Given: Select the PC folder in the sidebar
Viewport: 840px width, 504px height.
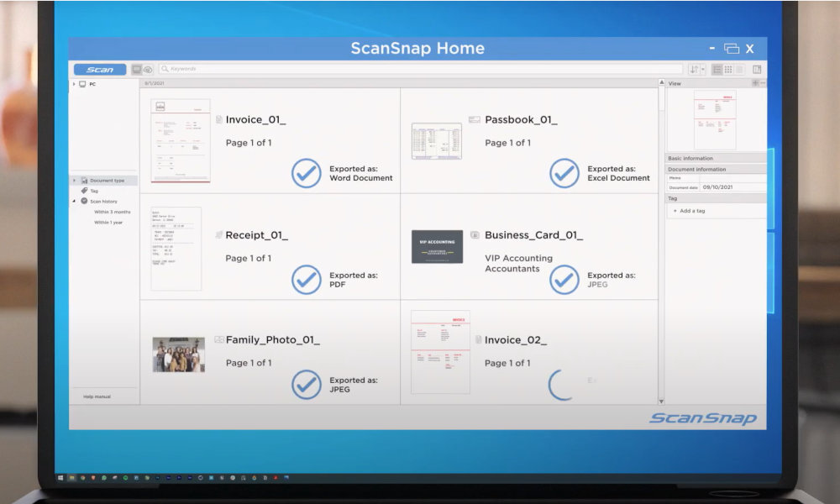Looking at the screenshot, I should click(88, 84).
